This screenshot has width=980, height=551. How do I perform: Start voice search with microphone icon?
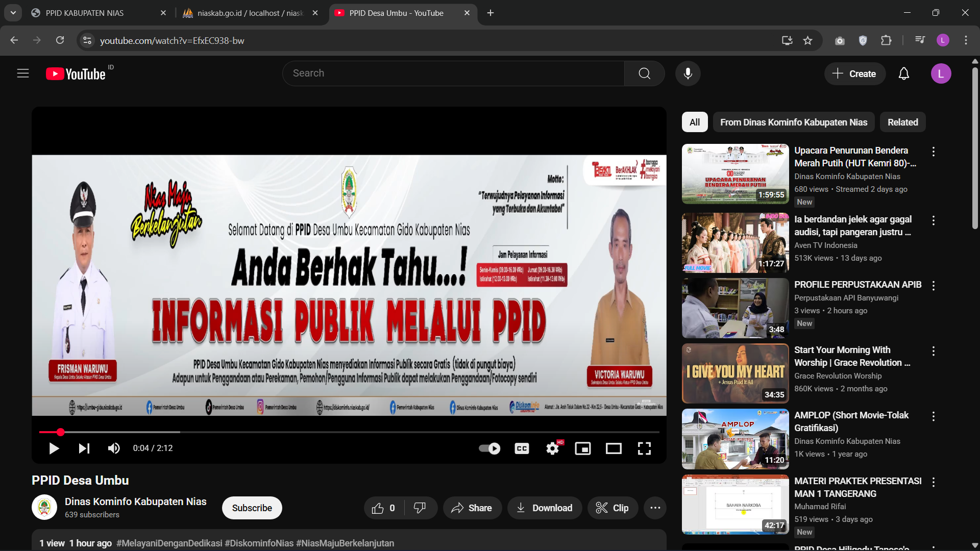(688, 73)
